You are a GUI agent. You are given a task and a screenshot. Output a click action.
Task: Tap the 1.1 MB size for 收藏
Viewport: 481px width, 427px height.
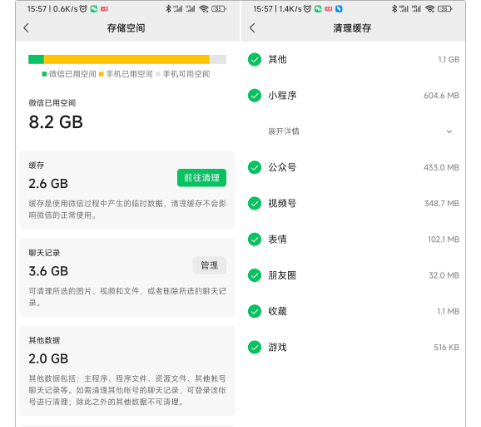point(448,311)
